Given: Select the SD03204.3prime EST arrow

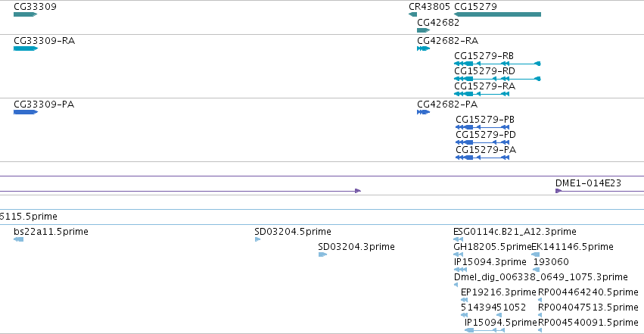Looking at the screenshot, I should (323, 254).
